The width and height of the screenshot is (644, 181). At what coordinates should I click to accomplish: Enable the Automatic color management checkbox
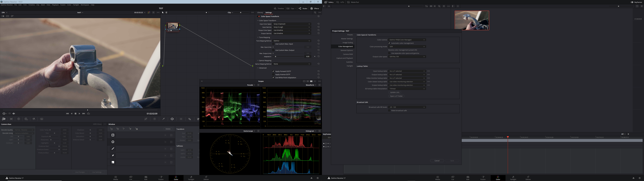tap(389, 43)
